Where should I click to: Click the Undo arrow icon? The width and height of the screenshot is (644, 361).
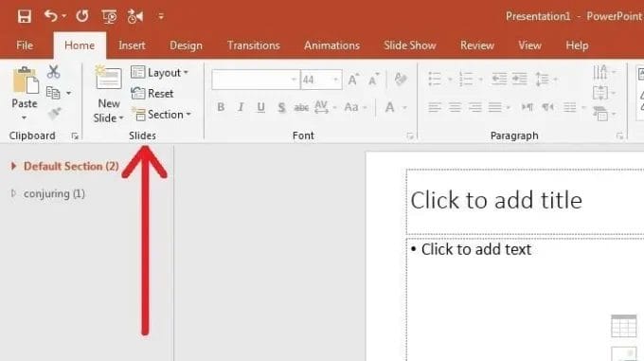coord(50,16)
